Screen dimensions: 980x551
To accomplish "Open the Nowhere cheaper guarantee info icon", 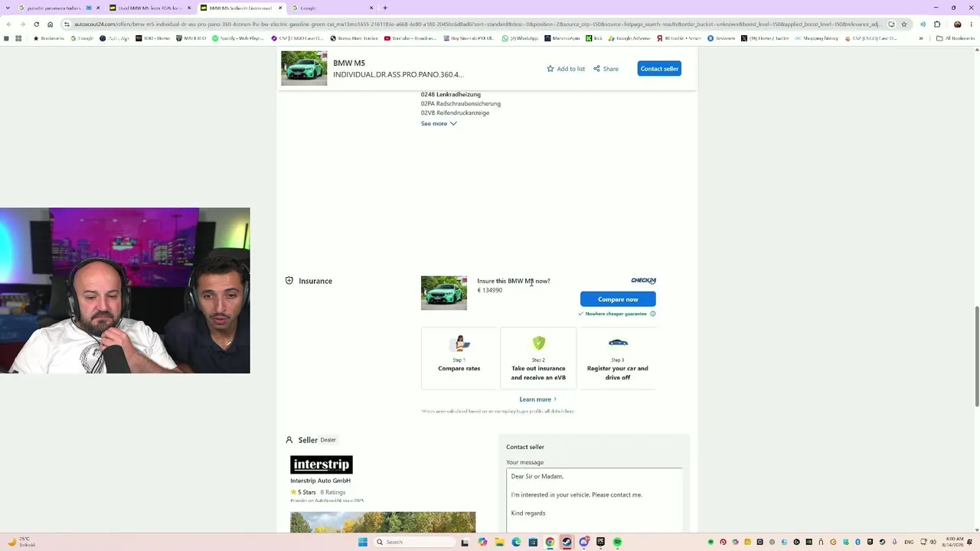I will click(x=652, y=314).
